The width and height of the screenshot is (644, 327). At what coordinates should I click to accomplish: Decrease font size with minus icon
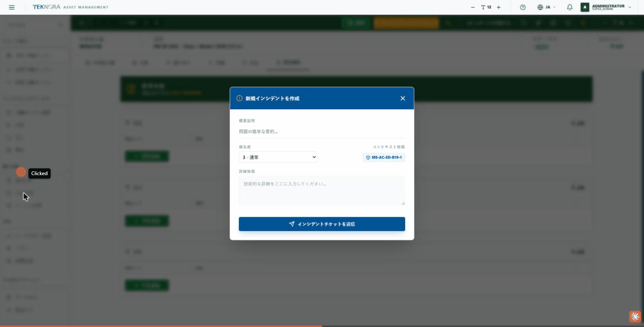[473, 7]
